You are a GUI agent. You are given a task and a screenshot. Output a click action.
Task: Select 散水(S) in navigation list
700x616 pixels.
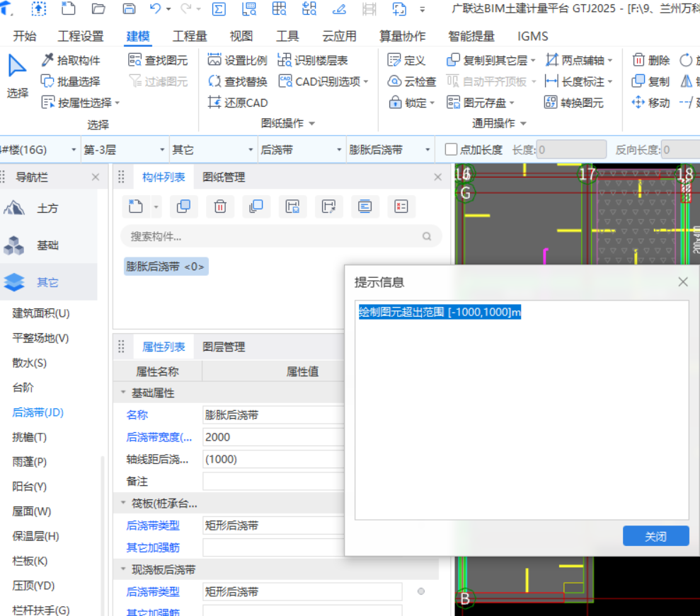point(30,363)
